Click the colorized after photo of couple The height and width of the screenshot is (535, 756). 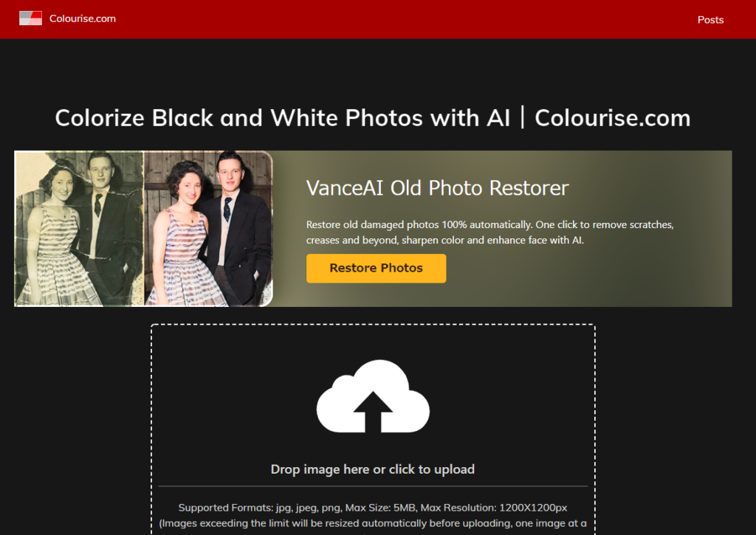[x=208, y=229]
